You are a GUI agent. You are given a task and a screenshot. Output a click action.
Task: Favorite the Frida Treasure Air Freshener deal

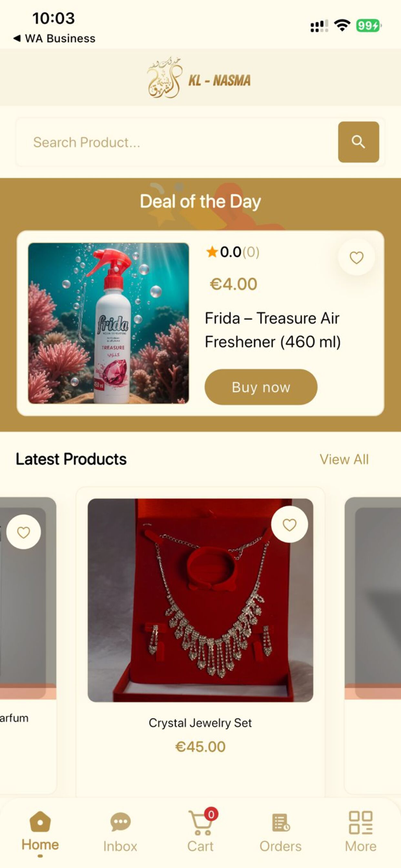click(x=356, y=257)
